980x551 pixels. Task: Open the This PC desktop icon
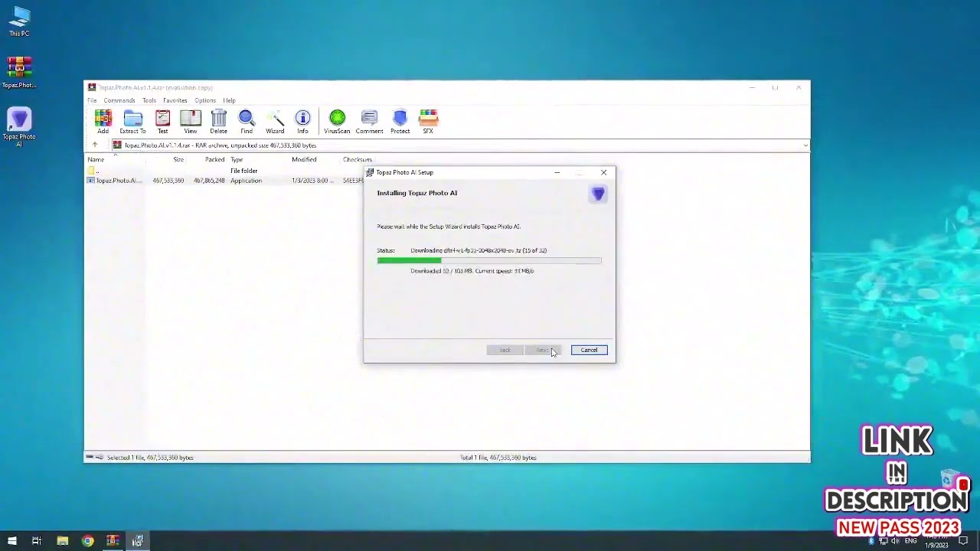[19, 21]
